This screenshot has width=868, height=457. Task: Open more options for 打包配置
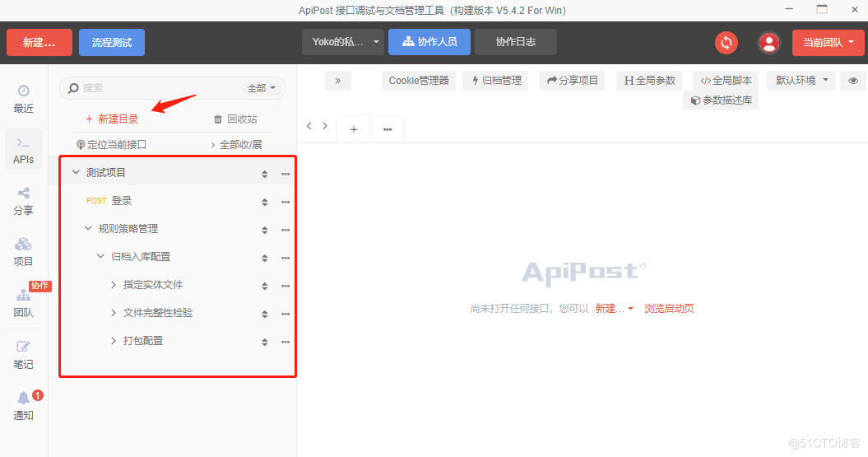tap(285, 342)
